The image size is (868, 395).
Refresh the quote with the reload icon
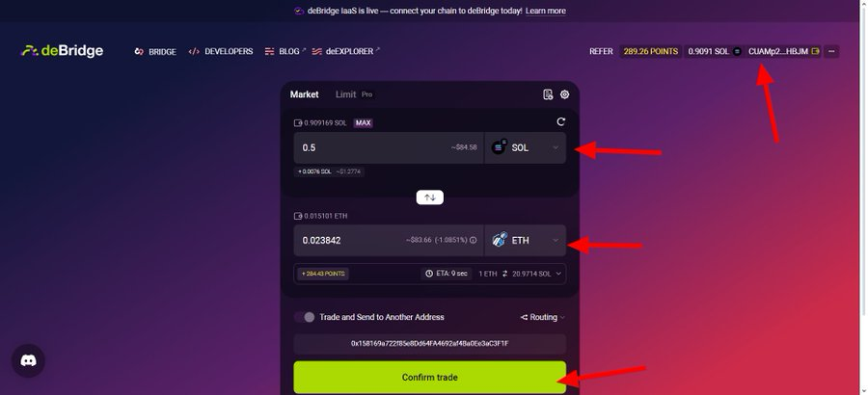[560, 121]
